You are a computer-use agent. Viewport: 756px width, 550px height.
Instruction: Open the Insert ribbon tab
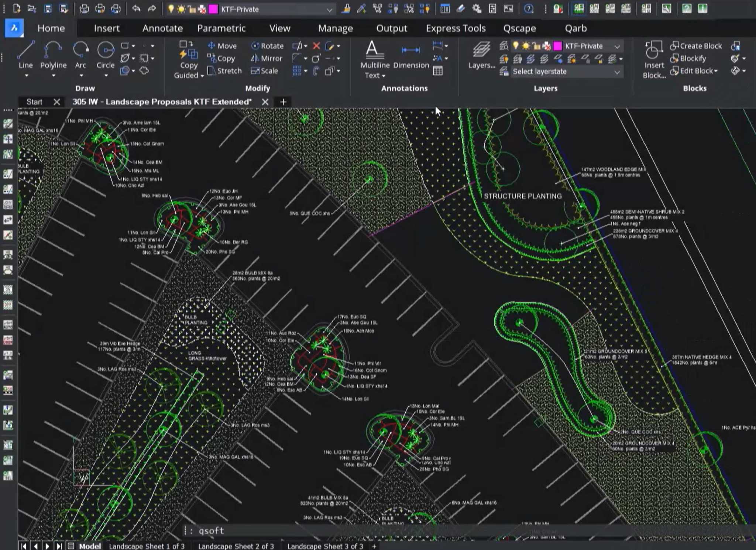click(107, 28)
